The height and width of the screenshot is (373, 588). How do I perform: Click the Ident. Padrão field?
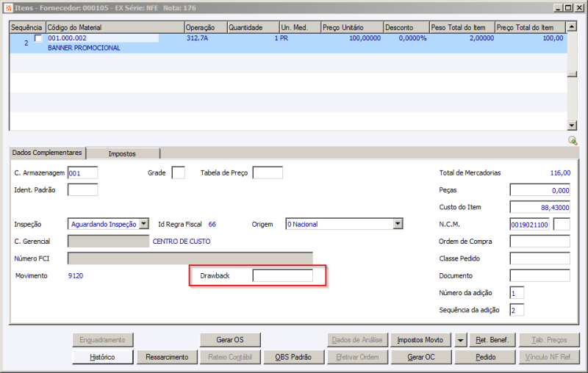[x=82, y=190]
